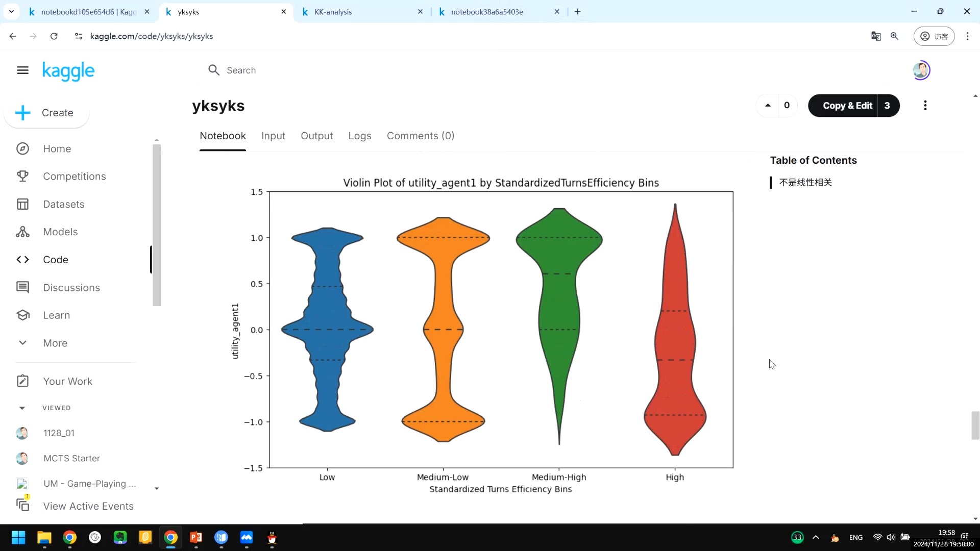Click the Copy & Edit button
The image size is (980, 551).
coord(847,106)
